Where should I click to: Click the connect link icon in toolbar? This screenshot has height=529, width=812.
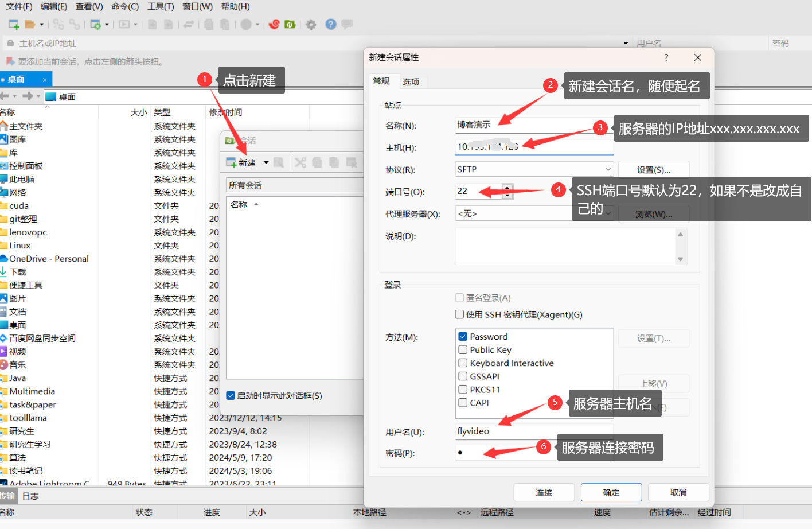(x=58, y=24)
